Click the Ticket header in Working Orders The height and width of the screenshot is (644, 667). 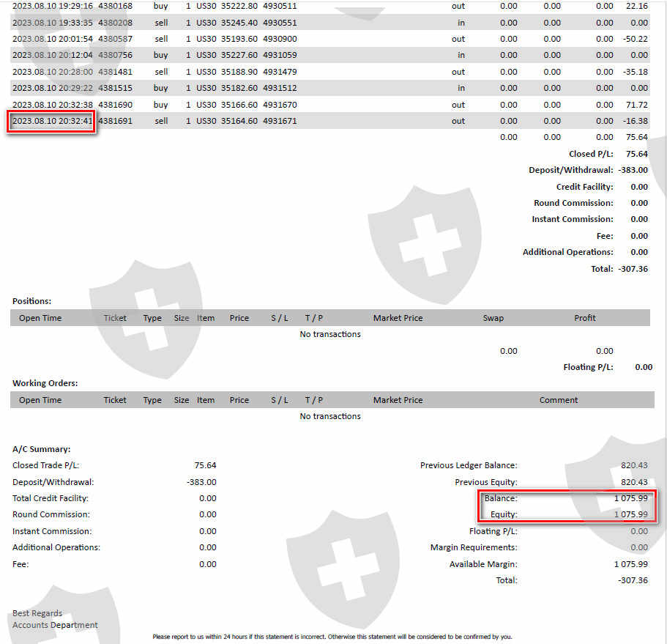(x=115, y=400)
